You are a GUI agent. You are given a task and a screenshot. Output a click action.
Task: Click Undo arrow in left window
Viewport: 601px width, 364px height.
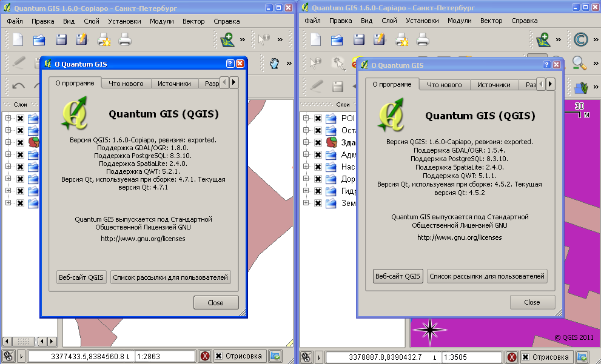tap(18, 86)
